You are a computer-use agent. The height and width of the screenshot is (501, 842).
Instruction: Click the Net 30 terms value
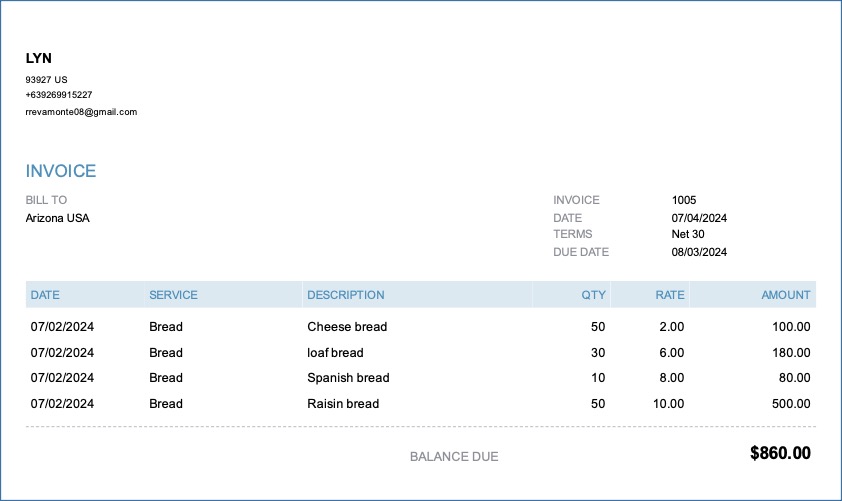coord(687,234)
